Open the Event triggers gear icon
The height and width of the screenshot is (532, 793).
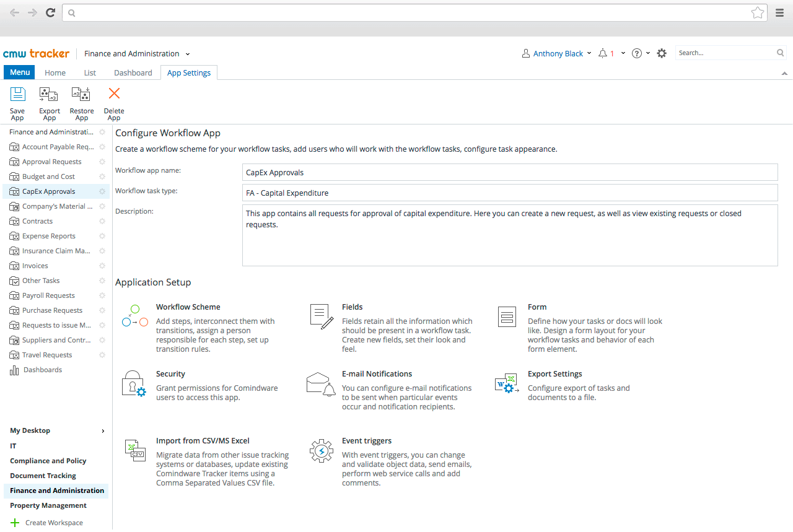[x=321, y=451]
